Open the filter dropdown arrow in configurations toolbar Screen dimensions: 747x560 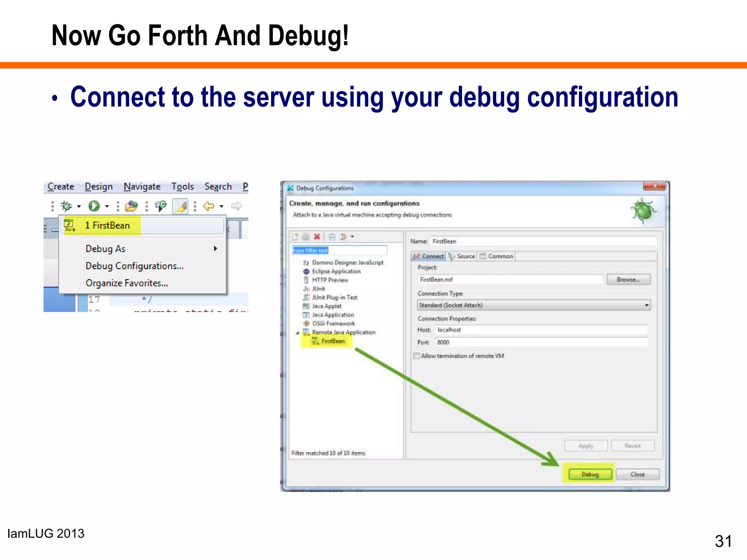coord(352,237)
